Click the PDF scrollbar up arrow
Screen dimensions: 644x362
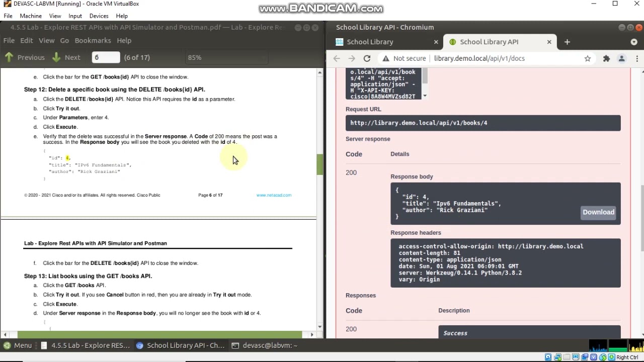click(x=319, y=73)
